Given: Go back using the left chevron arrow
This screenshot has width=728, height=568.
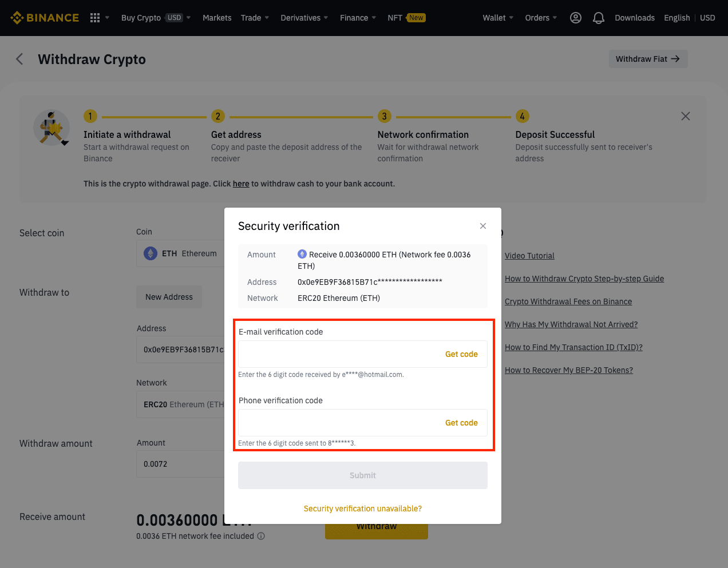Looking at the screenshot, I should (x=19, y=59).
